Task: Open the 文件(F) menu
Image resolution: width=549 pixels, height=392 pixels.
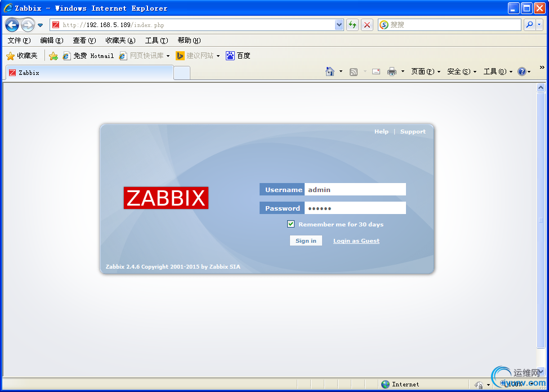Action: click(19, 41)
